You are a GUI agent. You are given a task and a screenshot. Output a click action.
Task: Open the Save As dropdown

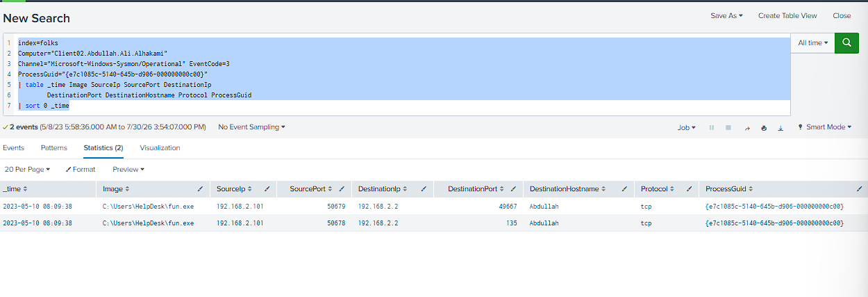[x=726, y=15]
